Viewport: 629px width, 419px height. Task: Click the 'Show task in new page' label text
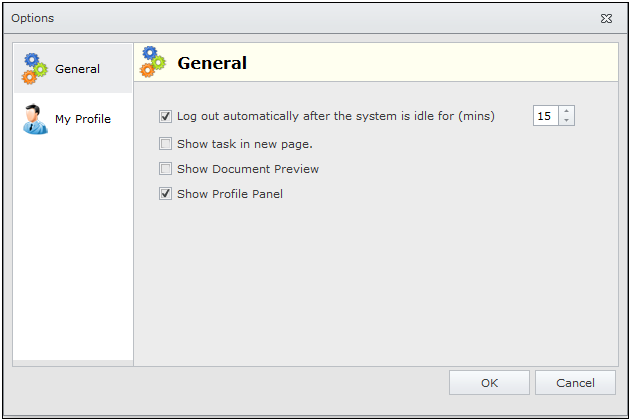coord(245,144)
